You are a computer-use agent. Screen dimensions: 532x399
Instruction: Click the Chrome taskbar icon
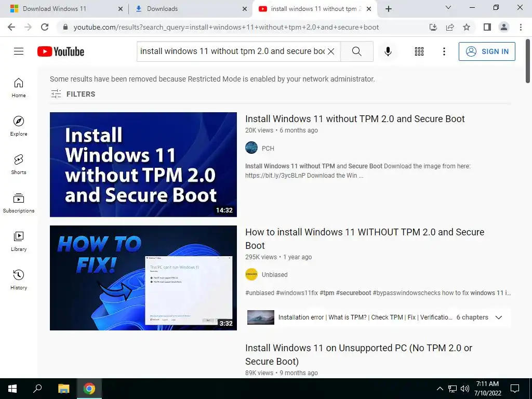pos(89,389)
